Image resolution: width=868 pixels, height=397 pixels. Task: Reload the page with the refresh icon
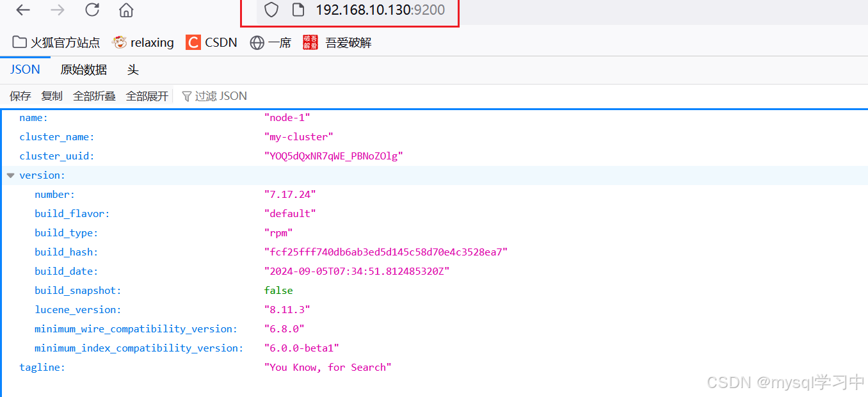92,10
